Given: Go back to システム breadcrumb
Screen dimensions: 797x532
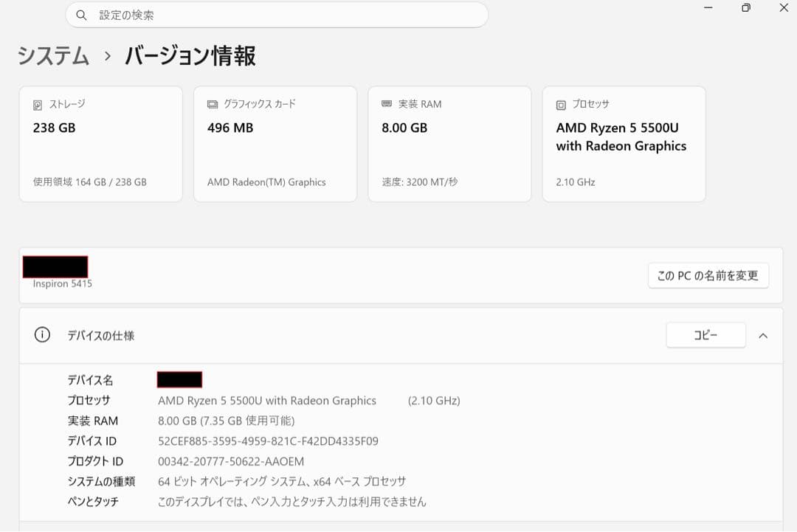Looking at the screenshot, I should [53, 56].
